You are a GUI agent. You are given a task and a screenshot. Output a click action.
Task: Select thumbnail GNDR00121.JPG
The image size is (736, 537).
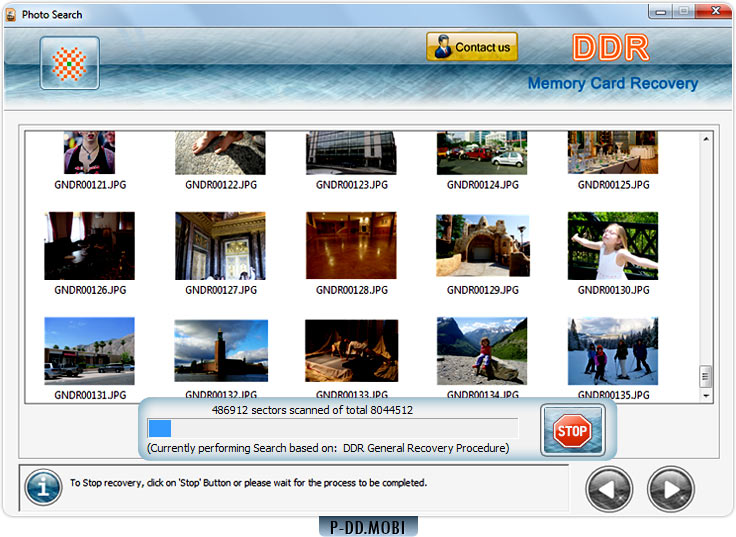[89, 153]
